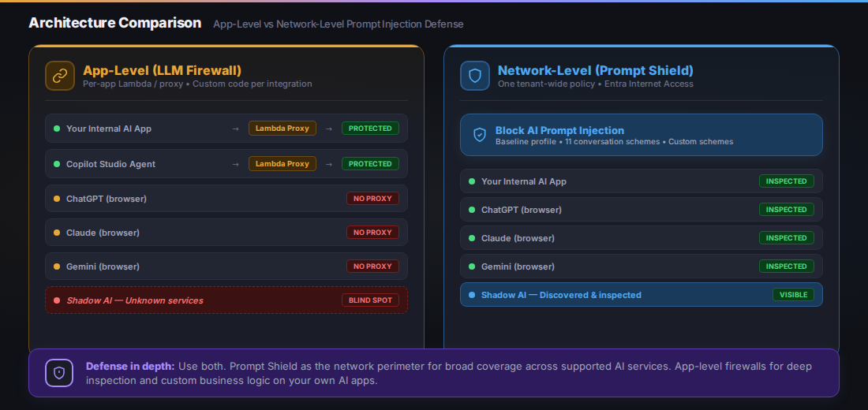
Task: Click the shield icon beside Defense in depth
Action: [x=59, y=373]
